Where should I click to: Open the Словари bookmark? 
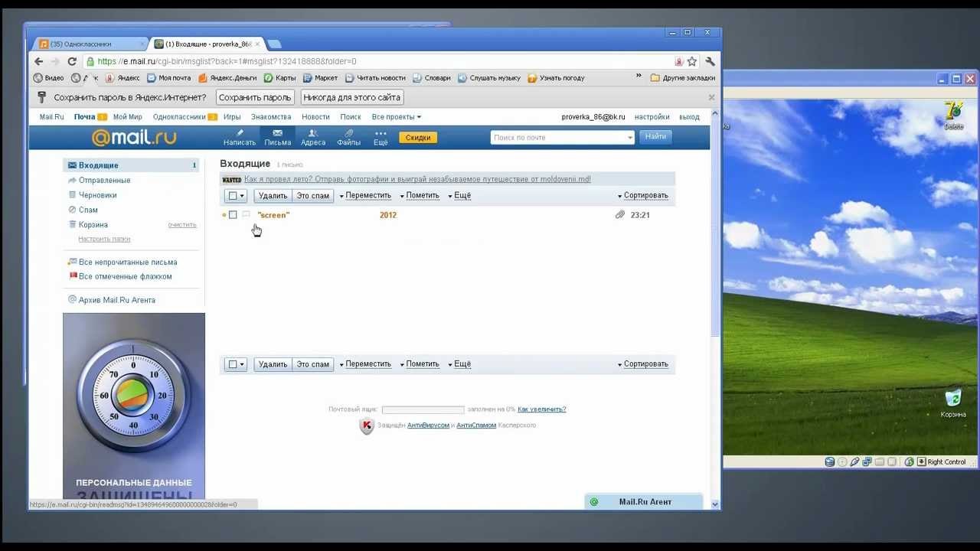pos(432,78)
